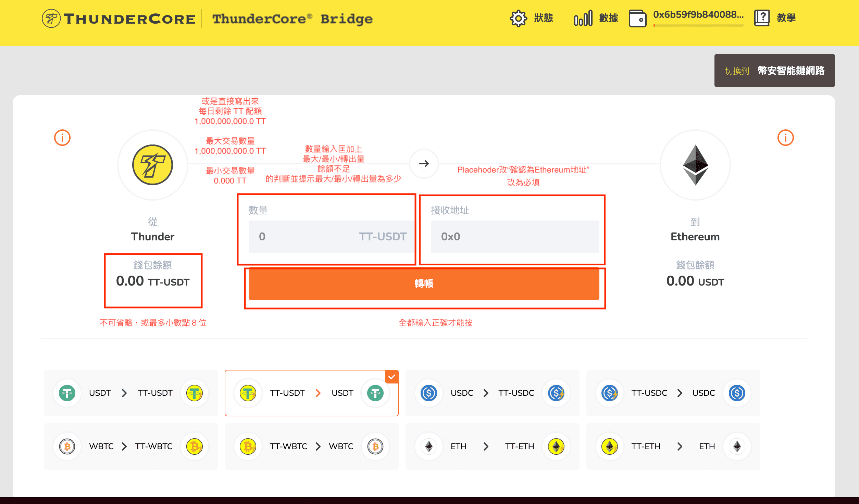The height and width of the screenshot is (504, 859).
Task: Select the ETH to TT-ETH pair
Action: (493, 446)
